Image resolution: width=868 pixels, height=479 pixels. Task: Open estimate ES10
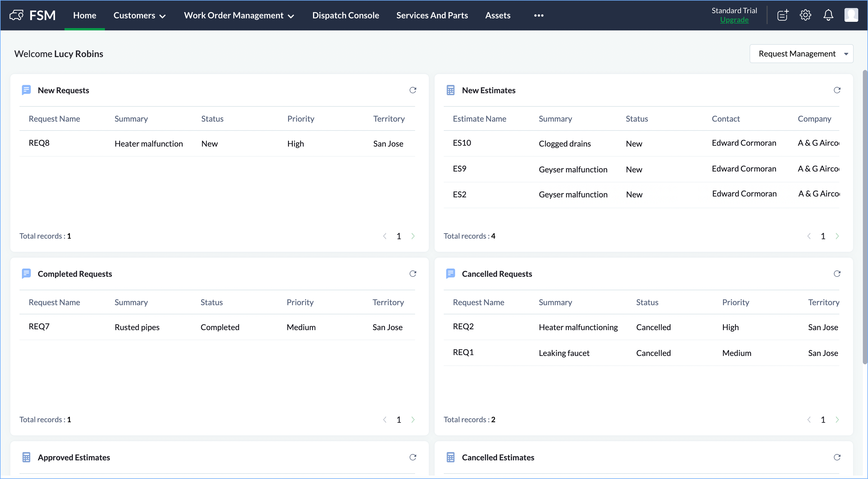(x=462, y=143)
